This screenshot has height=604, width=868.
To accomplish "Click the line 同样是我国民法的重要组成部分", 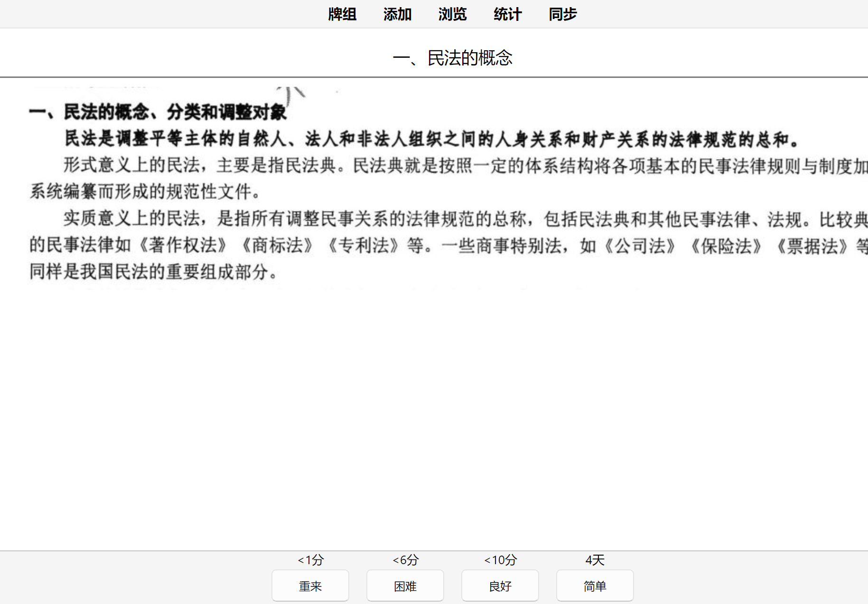I will click(154, 272).
